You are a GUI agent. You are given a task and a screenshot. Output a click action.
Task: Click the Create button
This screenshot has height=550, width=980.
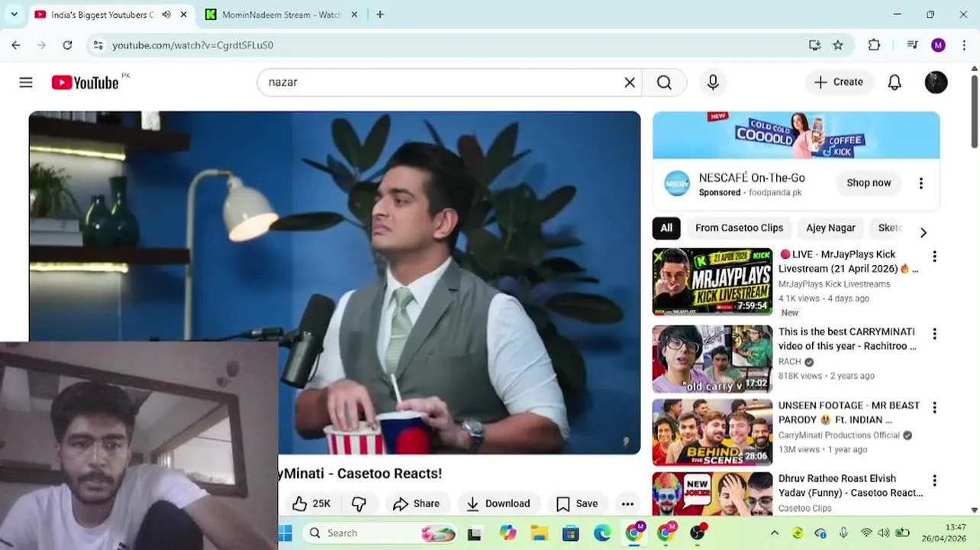(x=839, y=82)
